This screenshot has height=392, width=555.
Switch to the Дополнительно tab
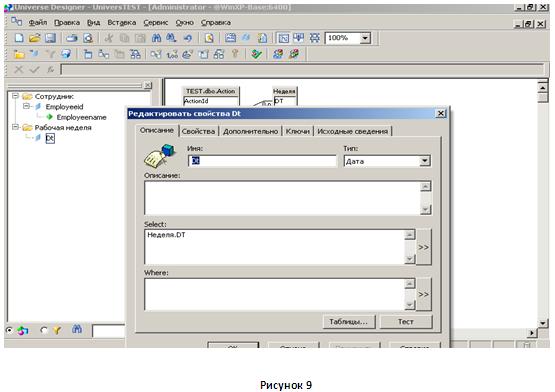[250, 131]
